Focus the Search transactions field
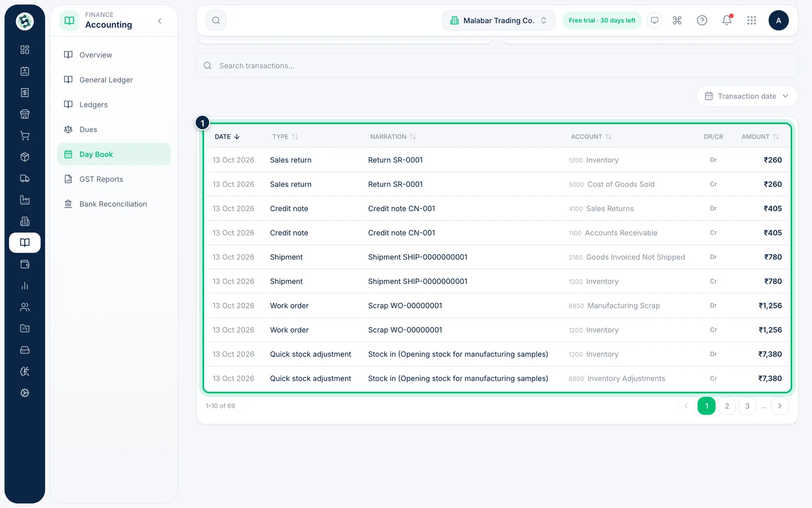This screenshot has height=508, width=812. click(x=497, y=66)
